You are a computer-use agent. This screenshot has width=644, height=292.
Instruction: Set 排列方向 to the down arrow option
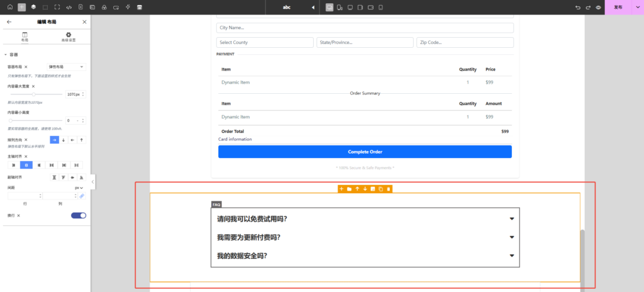click(x=64, y=140)
